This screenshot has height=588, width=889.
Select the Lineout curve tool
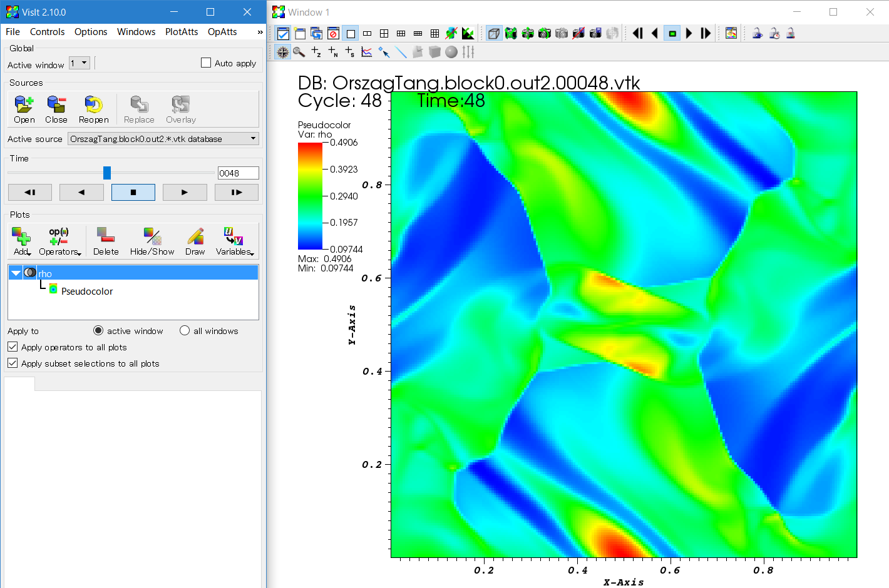[367, 52]
